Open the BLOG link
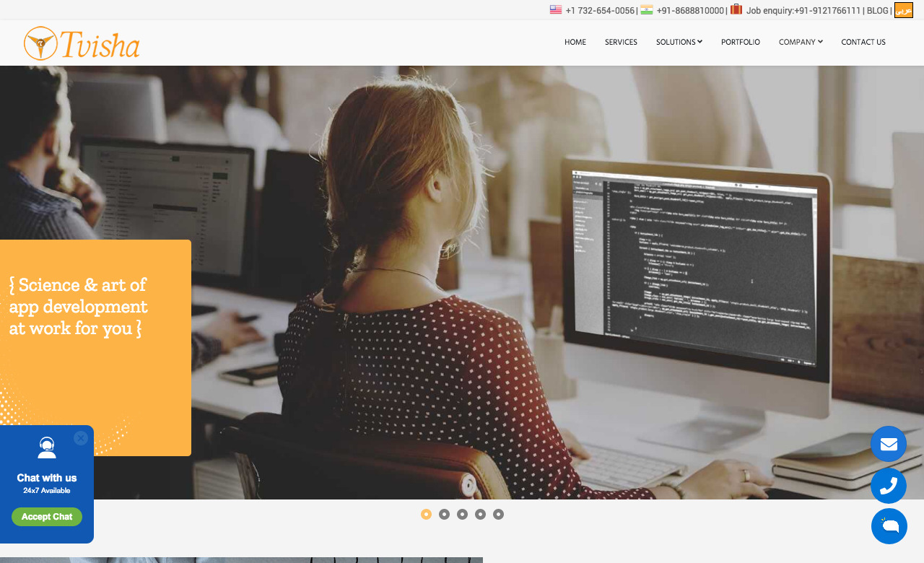Viewport: 924px width, 563px height. coord(877,11)
